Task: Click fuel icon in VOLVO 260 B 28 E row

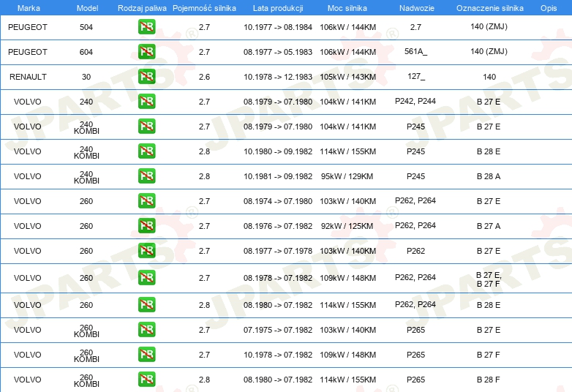Action: pyautogui.click(x=146, y=304)
